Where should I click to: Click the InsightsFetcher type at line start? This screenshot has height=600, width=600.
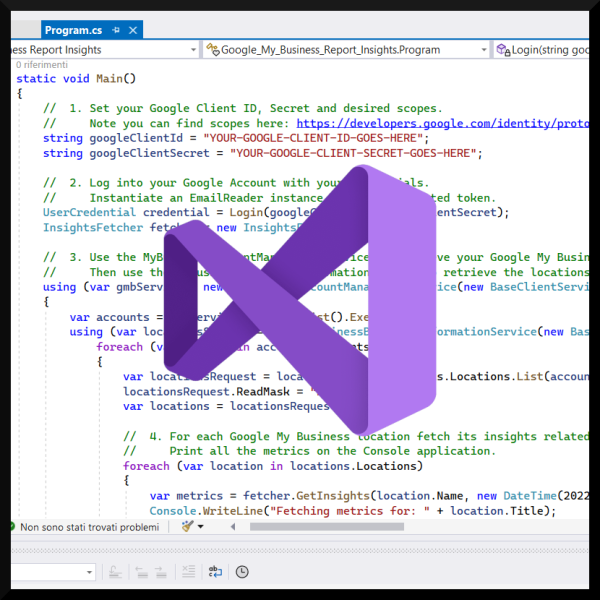93,228
